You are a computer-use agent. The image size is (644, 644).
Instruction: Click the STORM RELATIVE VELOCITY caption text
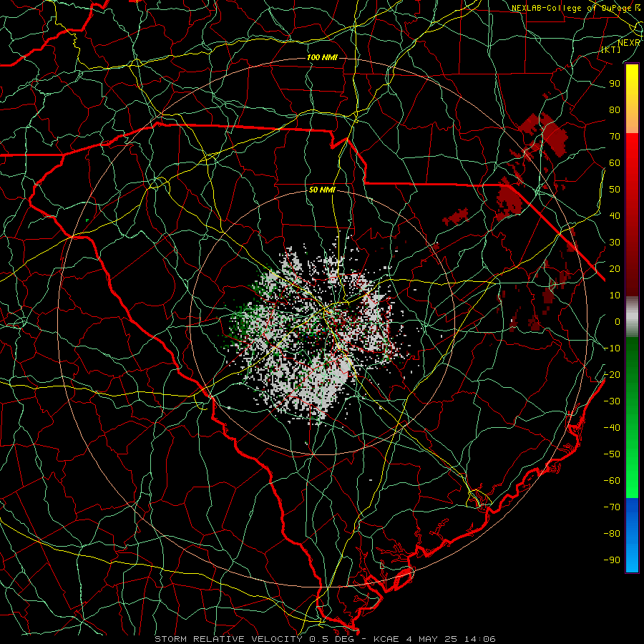(x=228, y=639)
